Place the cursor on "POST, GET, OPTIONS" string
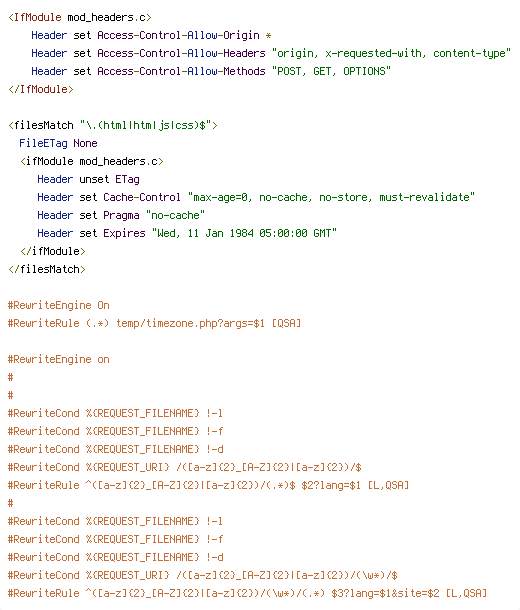The width and height of the screenshot is (520, 610). [331, 71]
